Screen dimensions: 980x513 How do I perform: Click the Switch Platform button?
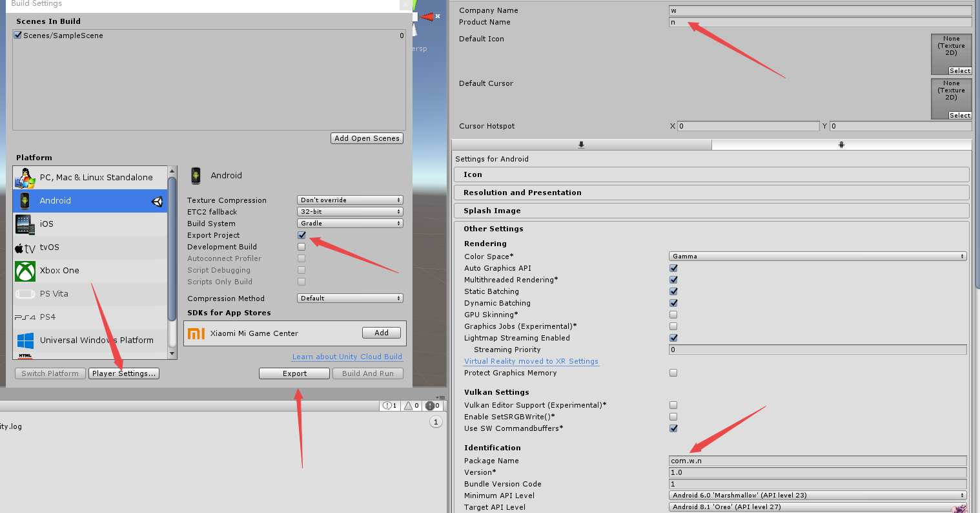coord(50,373)
